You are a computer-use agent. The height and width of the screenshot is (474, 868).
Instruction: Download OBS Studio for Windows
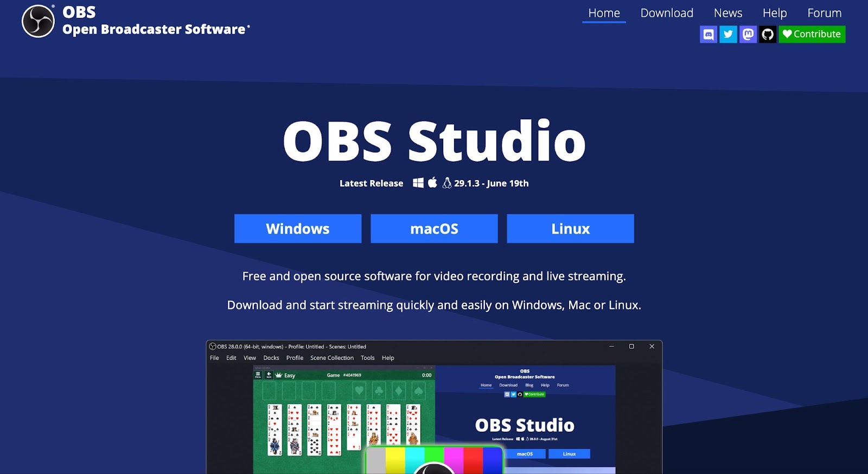coord(298,228)
